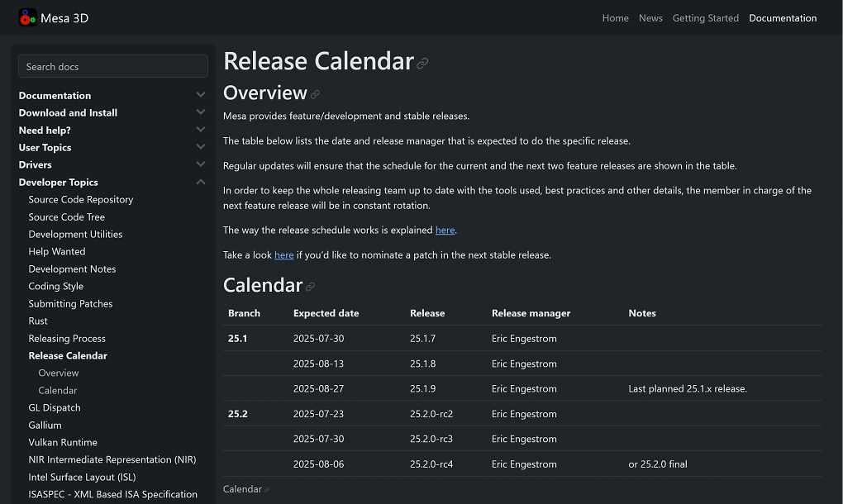Open News in top navigation
Screen dimensions: 843x504
pyautogui.click(x=650, y=18)
